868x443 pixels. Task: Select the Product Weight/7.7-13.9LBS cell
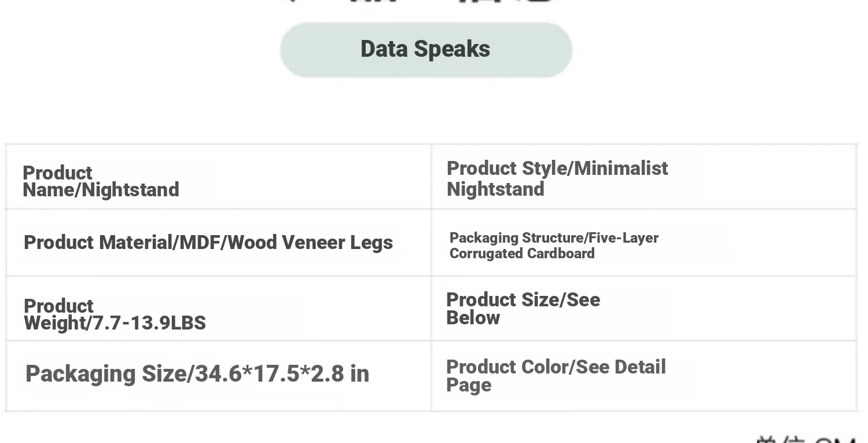[x=219, y=309]
